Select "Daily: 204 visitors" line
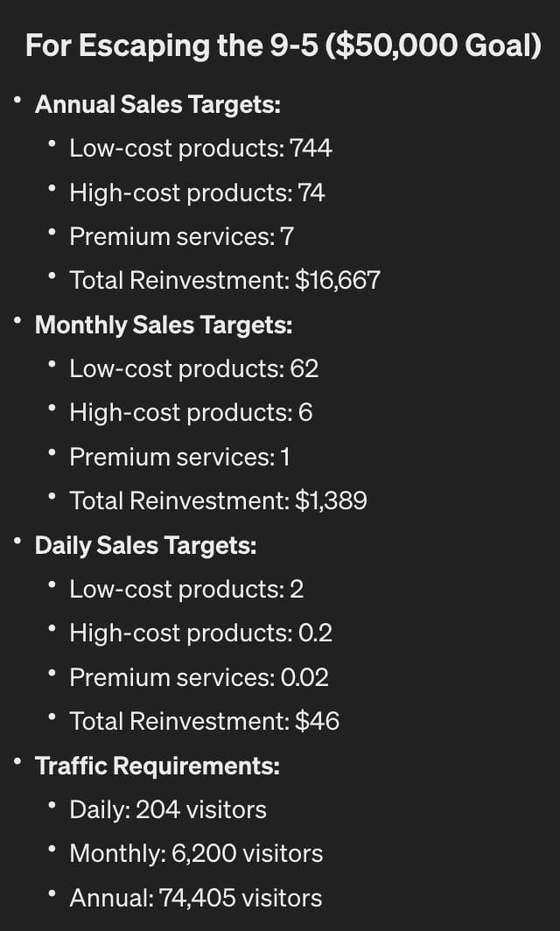 click(x=168, y=810)
